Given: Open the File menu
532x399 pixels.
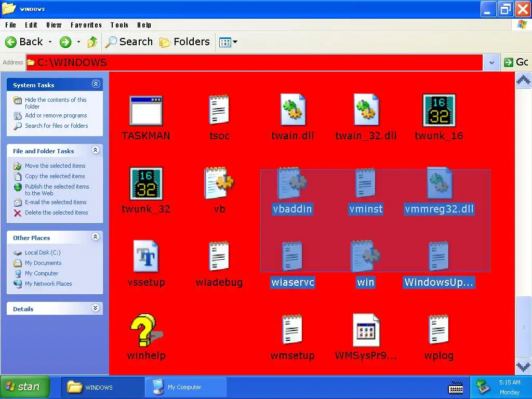Looking at the screenshot, I should click(x=11, y=25).
